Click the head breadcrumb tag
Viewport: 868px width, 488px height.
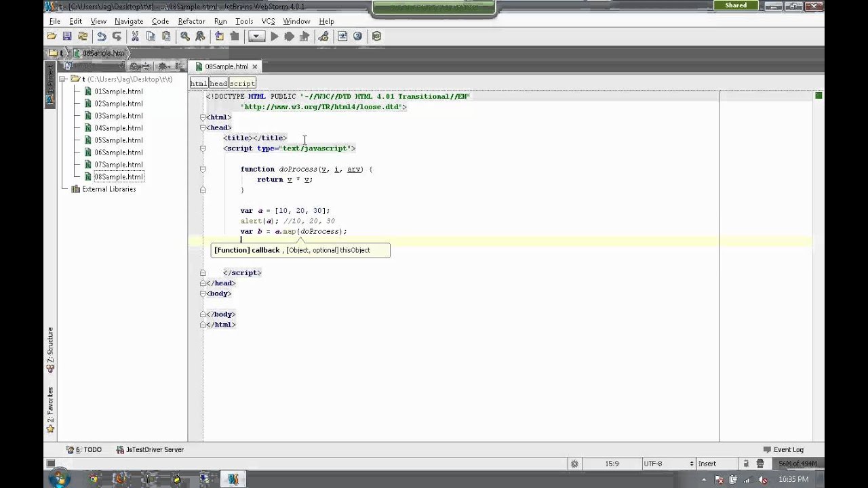click(x=218, y=83)
